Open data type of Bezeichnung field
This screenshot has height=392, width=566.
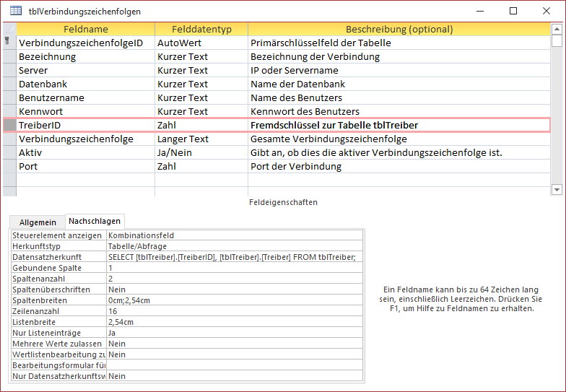201,56
